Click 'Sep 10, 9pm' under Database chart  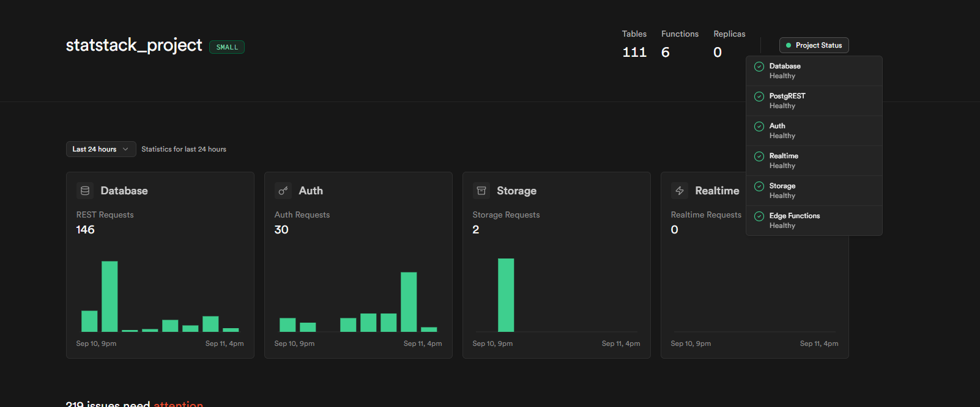pyautogui.click(x=96, y=343)
